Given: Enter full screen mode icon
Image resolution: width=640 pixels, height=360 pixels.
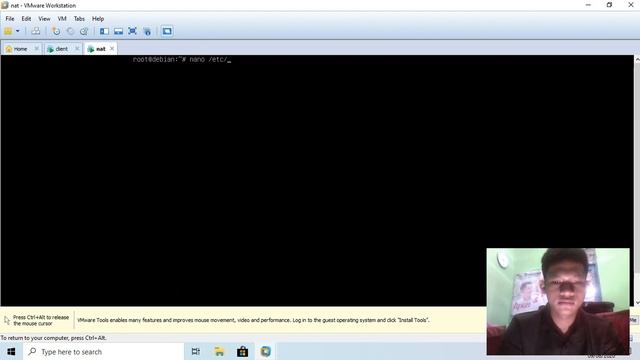Looking at the screenshot, I should coord(132,31).
